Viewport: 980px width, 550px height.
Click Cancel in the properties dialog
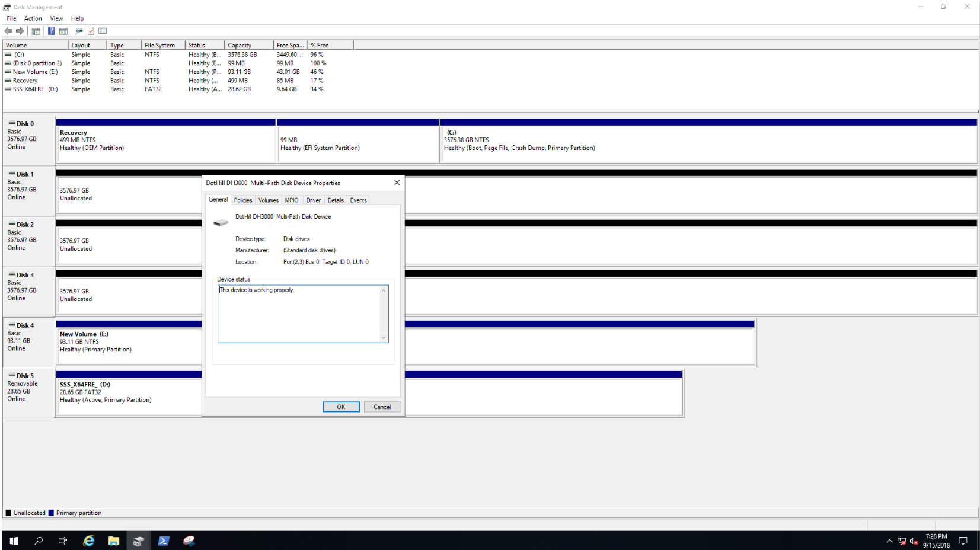pyautogui.click(x=382, y=407)
